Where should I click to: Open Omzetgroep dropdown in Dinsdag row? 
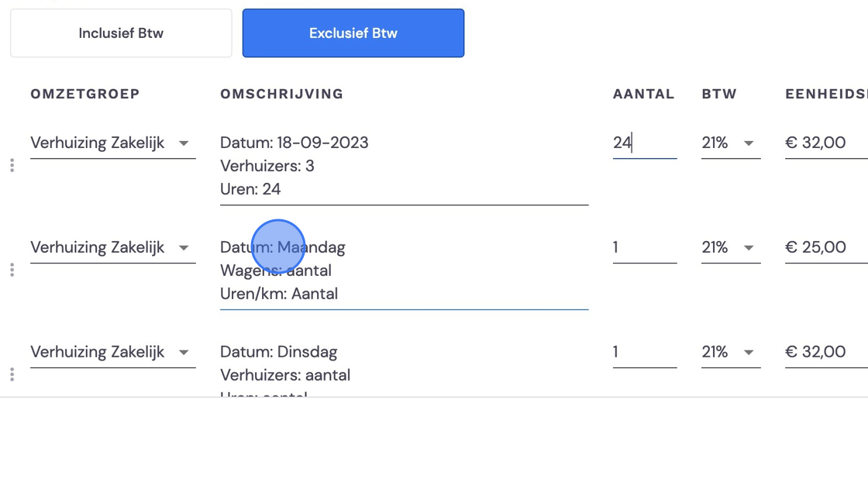point(113,352)
